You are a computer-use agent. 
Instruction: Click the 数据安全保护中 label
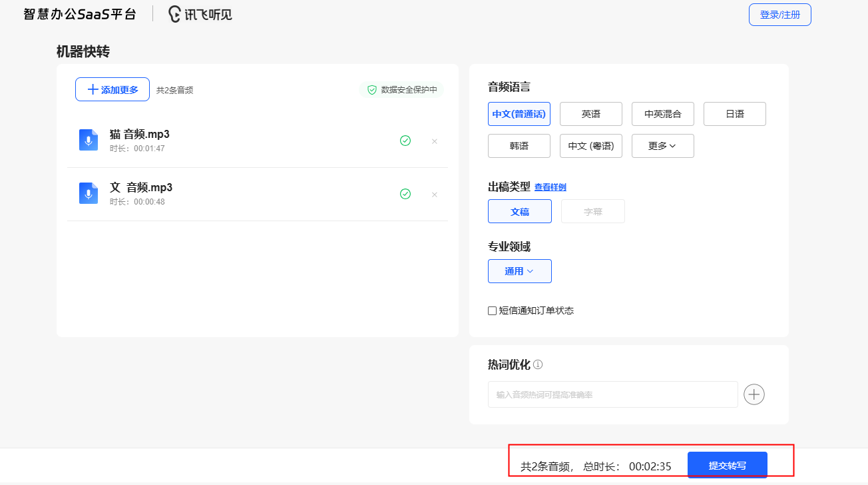(409, 90)
